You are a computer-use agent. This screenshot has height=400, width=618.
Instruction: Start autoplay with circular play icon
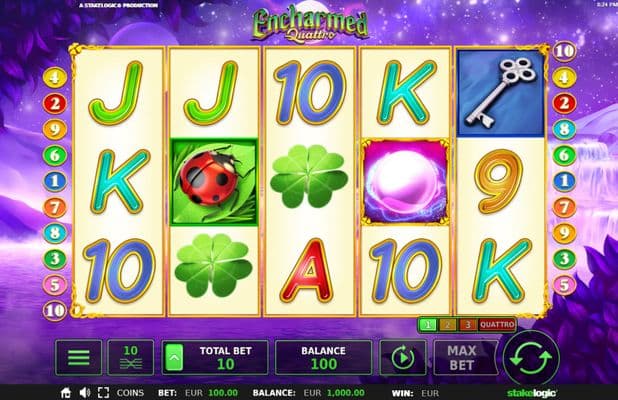[403, 357]
